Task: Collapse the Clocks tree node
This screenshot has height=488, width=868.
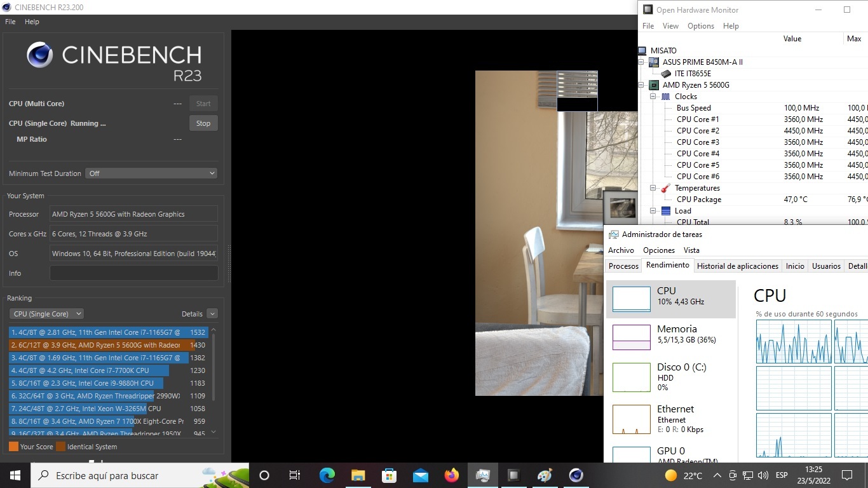Action: (653, 97)
